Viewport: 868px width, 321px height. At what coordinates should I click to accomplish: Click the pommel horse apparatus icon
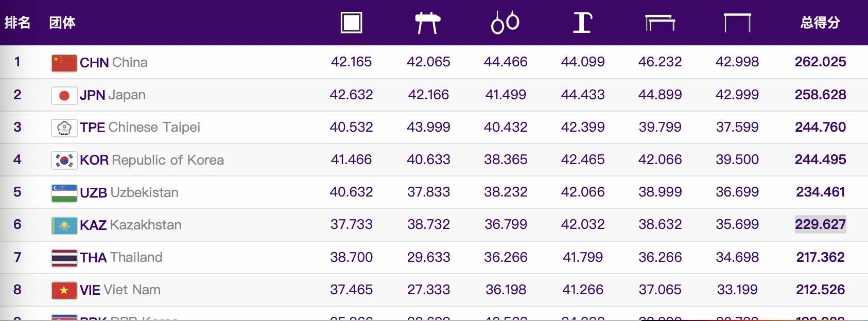click(428, 23)
